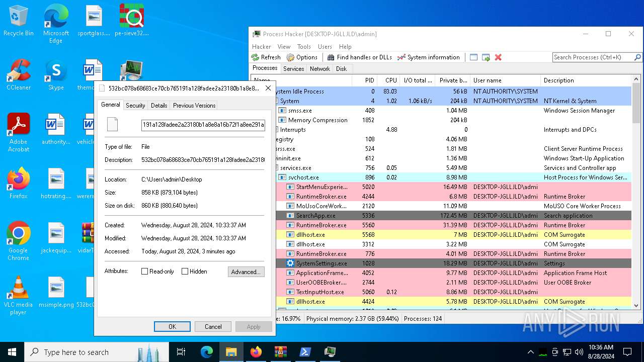Viewport: 644px width, 362px height.
Task: Select dllhost.exe PID 5568 row
Action: (453, 235)
